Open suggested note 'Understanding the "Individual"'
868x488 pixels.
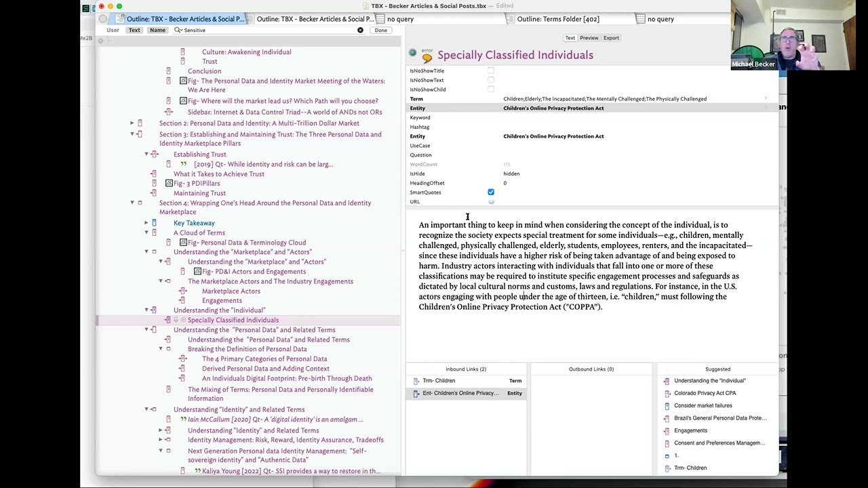click(x=709, y=381)
